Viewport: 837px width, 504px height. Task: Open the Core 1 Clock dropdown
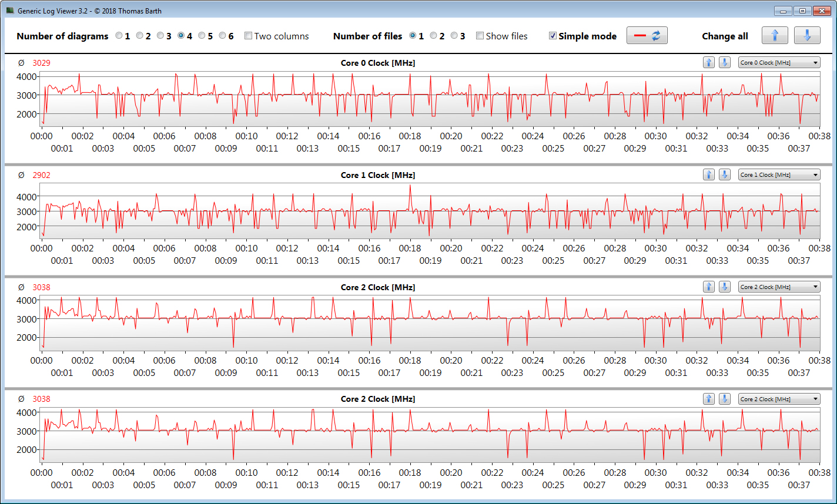(x=779, y=174)
